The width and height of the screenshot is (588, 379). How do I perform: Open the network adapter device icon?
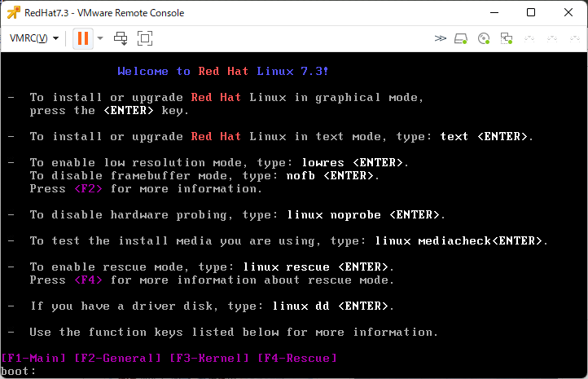tap(507, 38)
